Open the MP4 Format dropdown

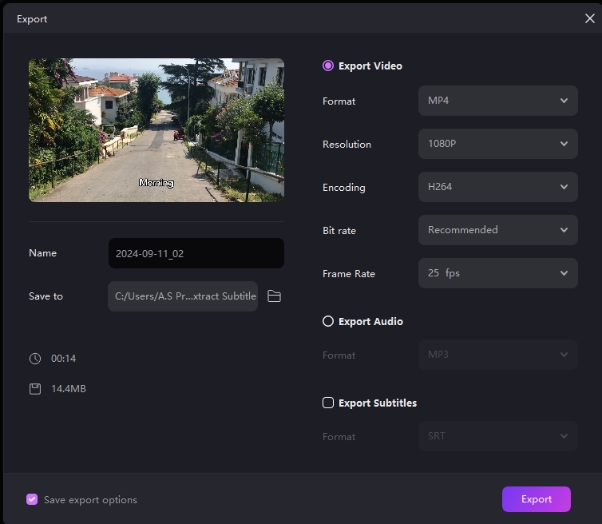click(x=497, y=101)
